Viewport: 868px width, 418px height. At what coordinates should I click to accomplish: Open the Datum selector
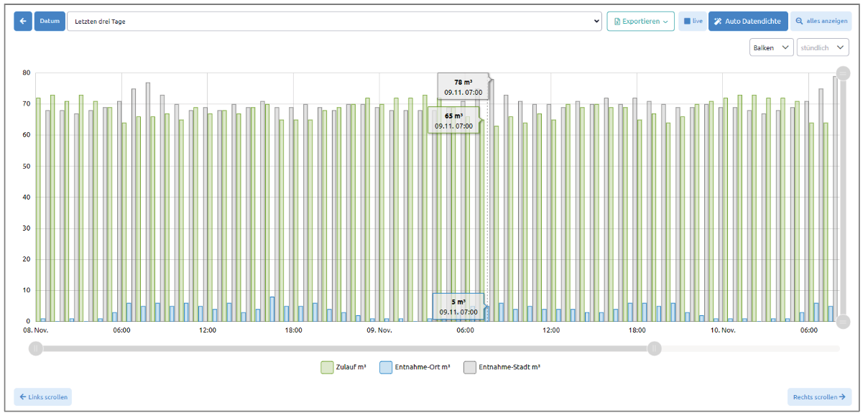pyautogui.click(x=50, y=22)
